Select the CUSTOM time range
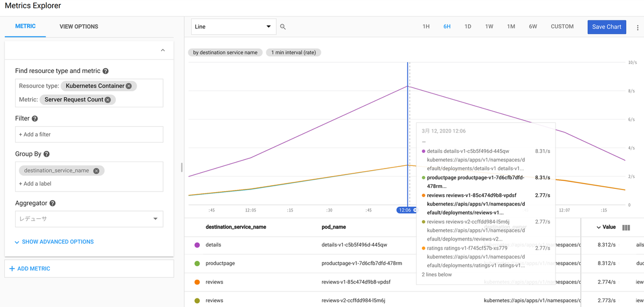 [x=562, y=26]
